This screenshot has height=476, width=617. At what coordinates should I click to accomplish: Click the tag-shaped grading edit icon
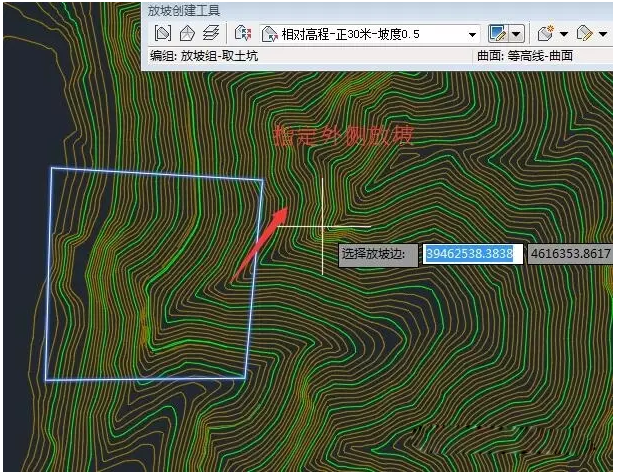click(x=584, y=34)
